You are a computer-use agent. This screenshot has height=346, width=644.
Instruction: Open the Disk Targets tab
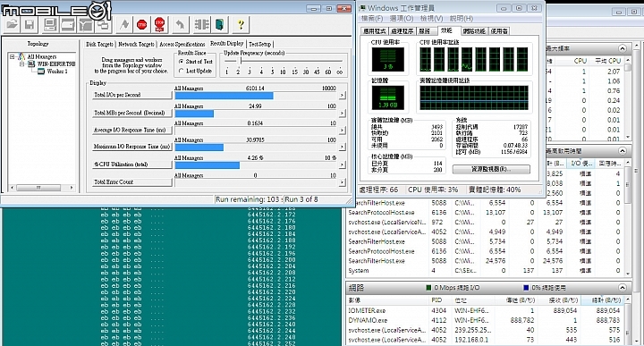[x=100, y=45]
